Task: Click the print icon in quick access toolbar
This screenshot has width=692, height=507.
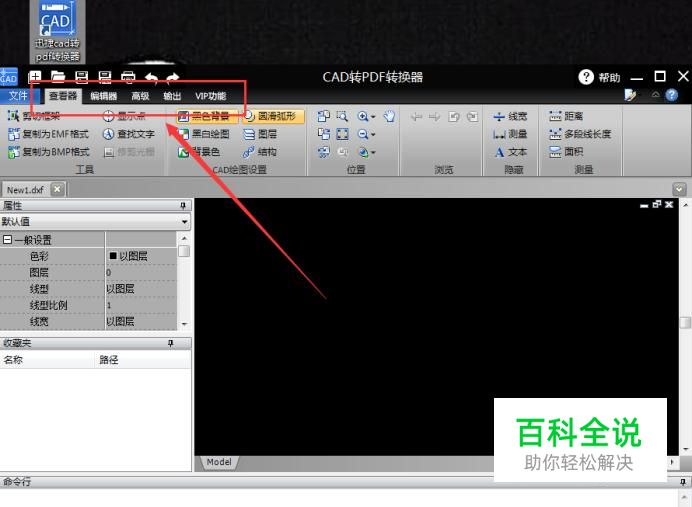Action: pyautogui.click(x=128, y=77)
